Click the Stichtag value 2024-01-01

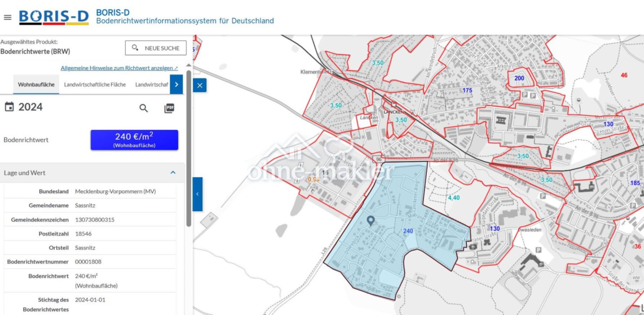90,300
